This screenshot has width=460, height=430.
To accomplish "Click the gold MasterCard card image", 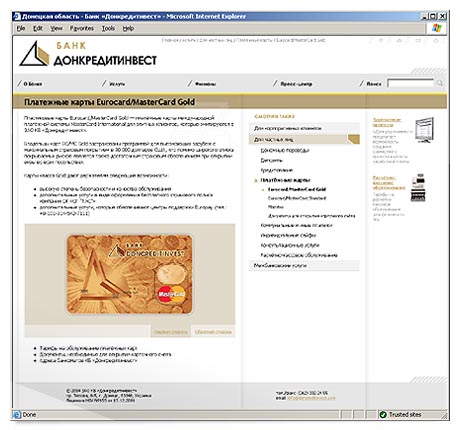I will [130, 274].
